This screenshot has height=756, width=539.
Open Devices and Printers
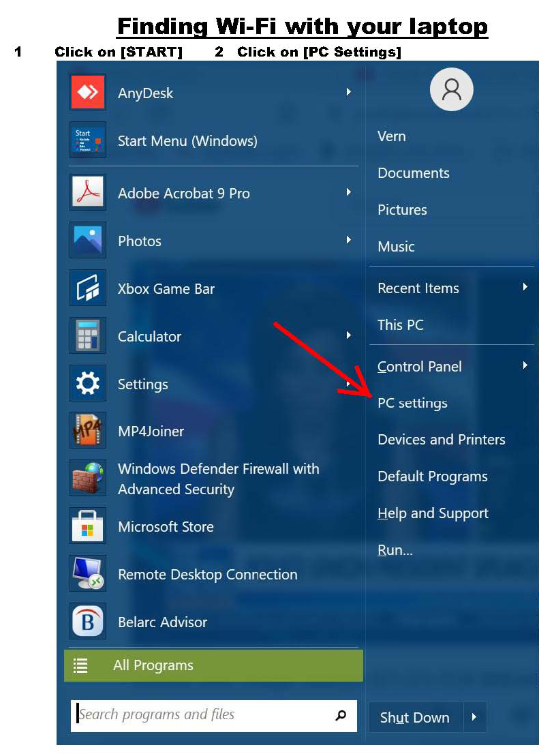point(441,440)
